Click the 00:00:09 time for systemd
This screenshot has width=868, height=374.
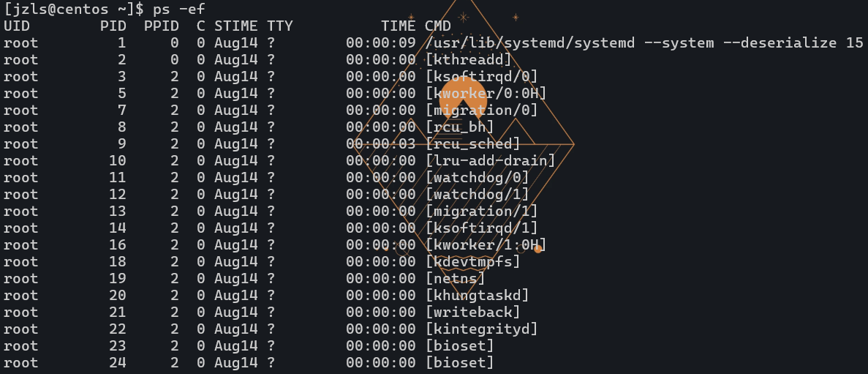click(x=381, y=43)
